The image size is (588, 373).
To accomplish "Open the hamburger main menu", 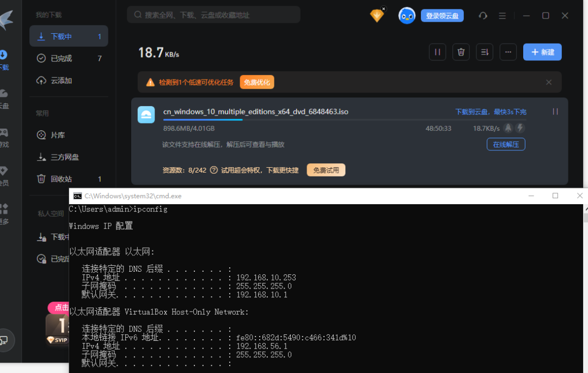I will [502, 16].
